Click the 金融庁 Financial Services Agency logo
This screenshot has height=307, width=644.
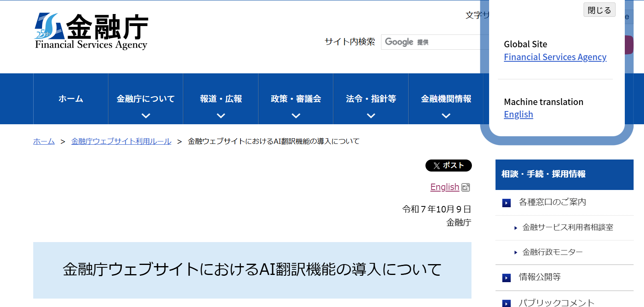(91, 31)
